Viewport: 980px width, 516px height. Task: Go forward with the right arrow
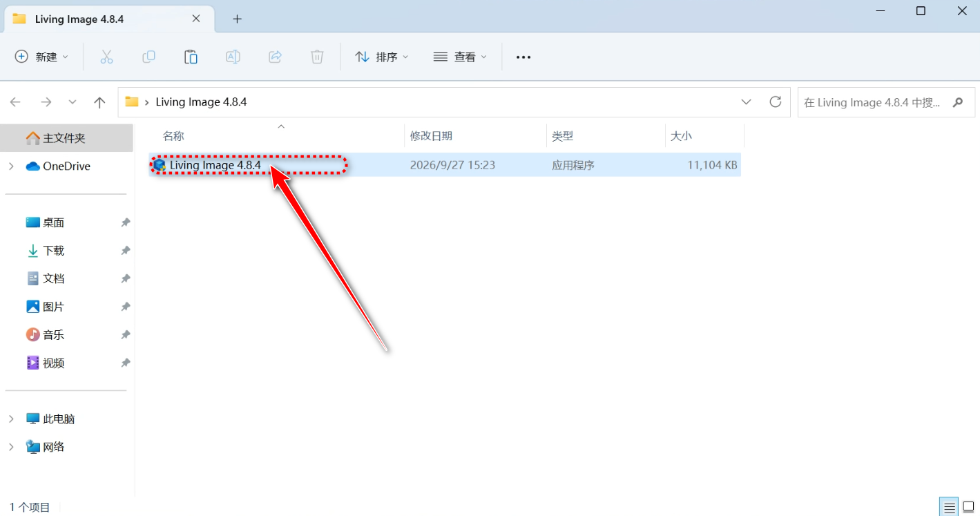pyautogui.click(x=46, y=102)
